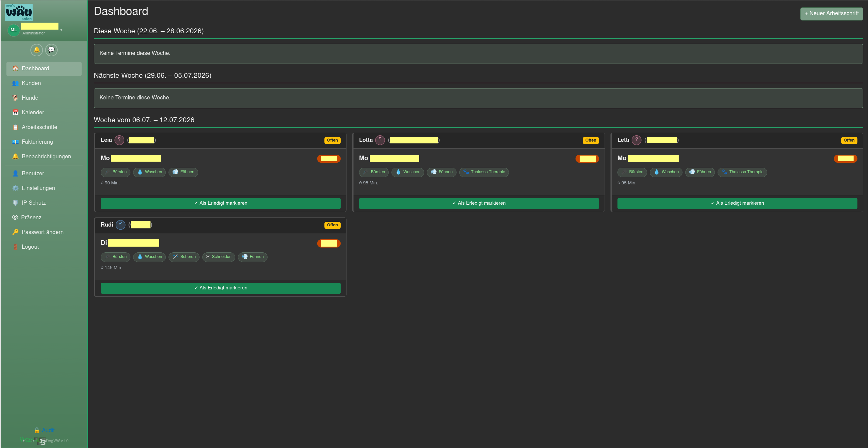The image size is (868, 448).
Task: Click the DogVW v1.0 version text
Action: click(57, 441)
